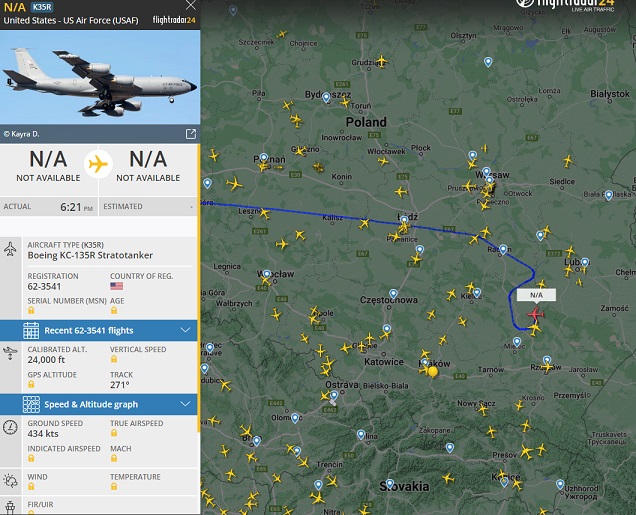636x515 pixels.
Task: Click the yellow dot marker near Kraków
Action: 433,371
